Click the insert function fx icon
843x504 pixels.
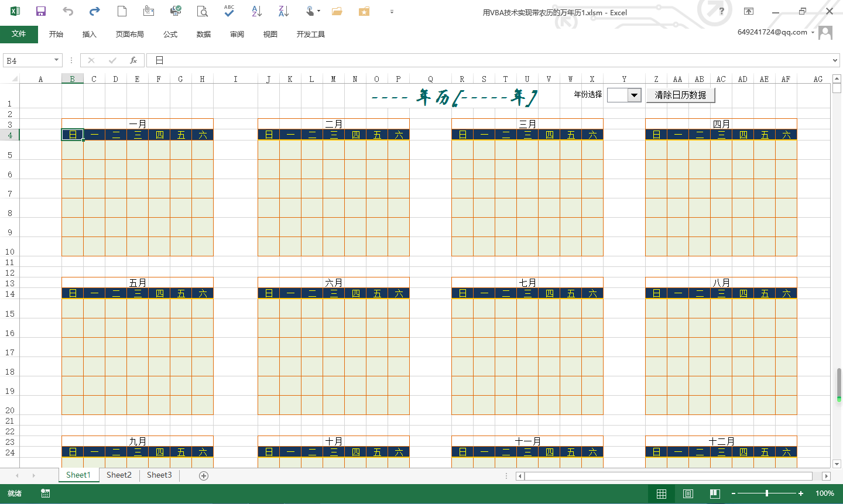pos(133,60)
